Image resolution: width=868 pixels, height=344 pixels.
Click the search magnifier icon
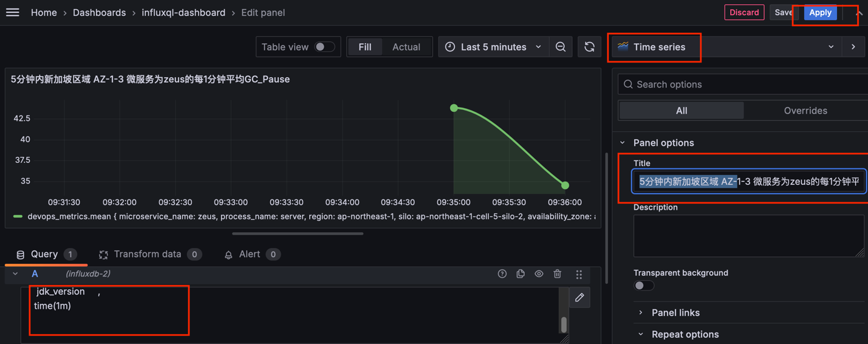(x=629, y=84)
